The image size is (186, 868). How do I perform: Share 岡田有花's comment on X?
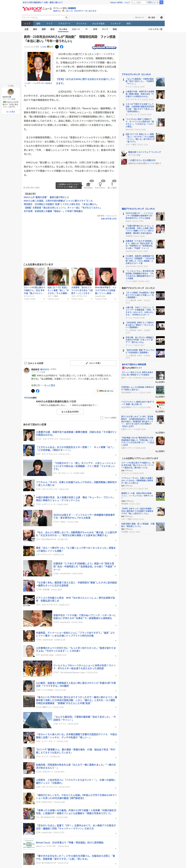(33, 391)
